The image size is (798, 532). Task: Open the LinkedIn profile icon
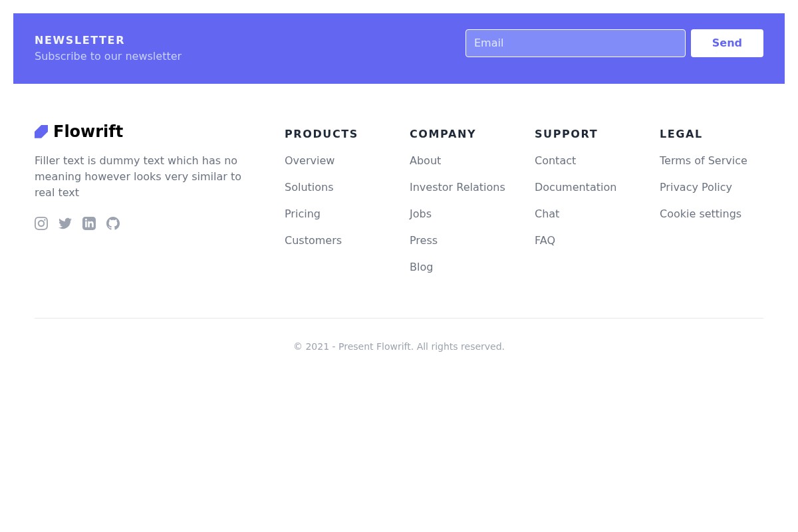(x=89, y=223)
